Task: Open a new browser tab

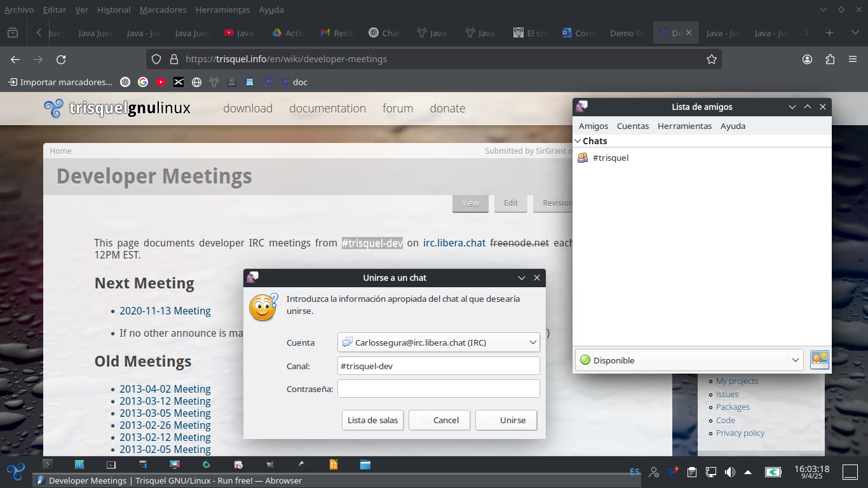Action: [829, 32]
